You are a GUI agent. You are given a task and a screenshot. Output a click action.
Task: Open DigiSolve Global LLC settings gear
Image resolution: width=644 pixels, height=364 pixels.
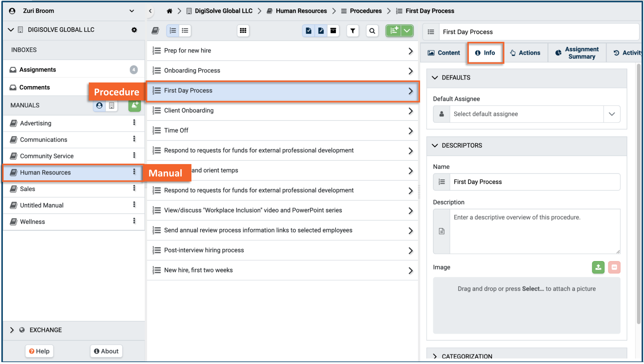pyautogui.click(x=134, y=30)
